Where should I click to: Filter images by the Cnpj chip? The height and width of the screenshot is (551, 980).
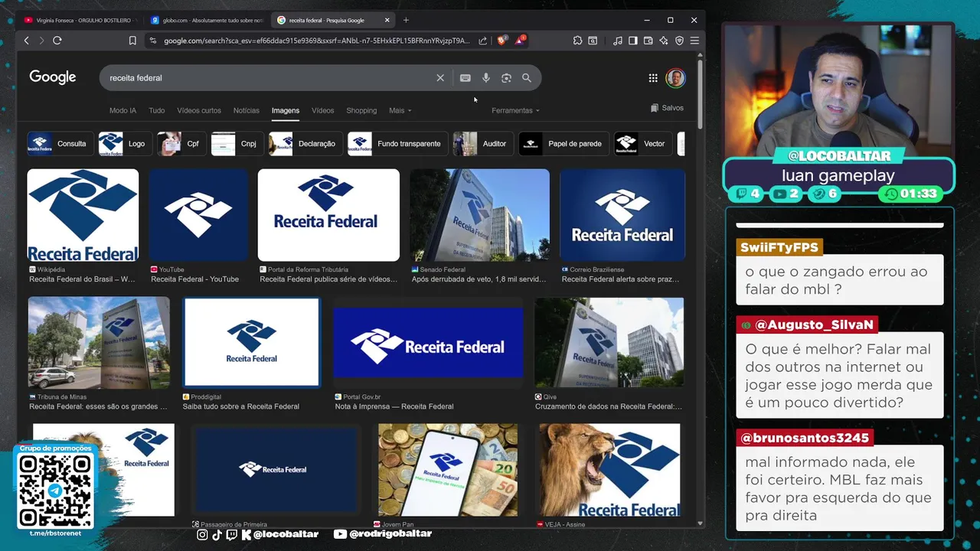pos(237,144)
